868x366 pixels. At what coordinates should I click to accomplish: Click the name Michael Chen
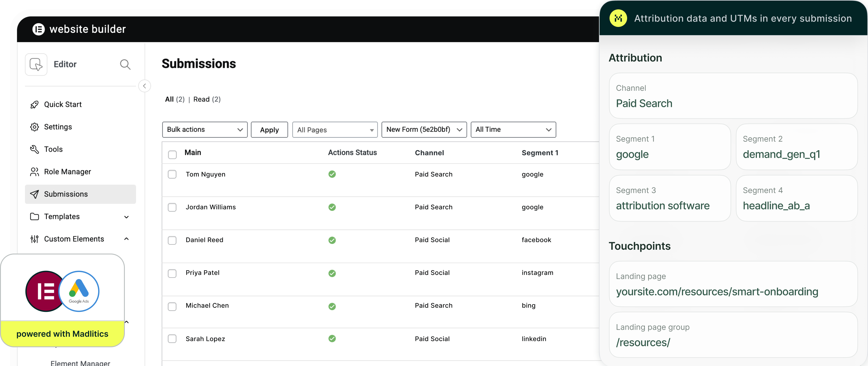(x=207, y=306)
